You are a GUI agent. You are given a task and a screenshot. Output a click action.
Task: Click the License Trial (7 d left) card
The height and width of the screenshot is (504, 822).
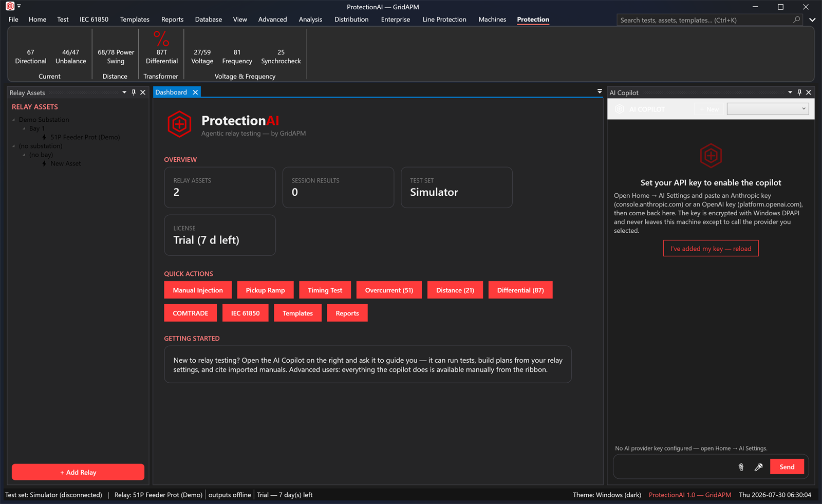pyautogui.click(x=220, y=235)
